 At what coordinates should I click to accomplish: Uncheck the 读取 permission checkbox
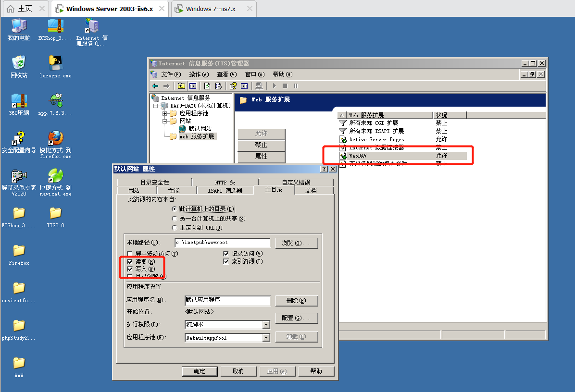130,262
